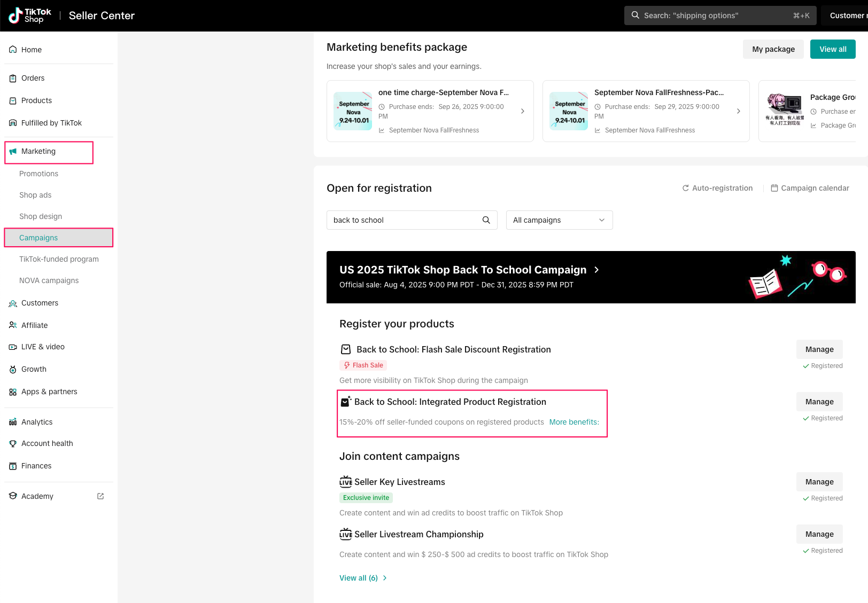The image size is (868, 603).
Task: Click the search magnifier in campaign search field
Action: [x=486, y=220]
